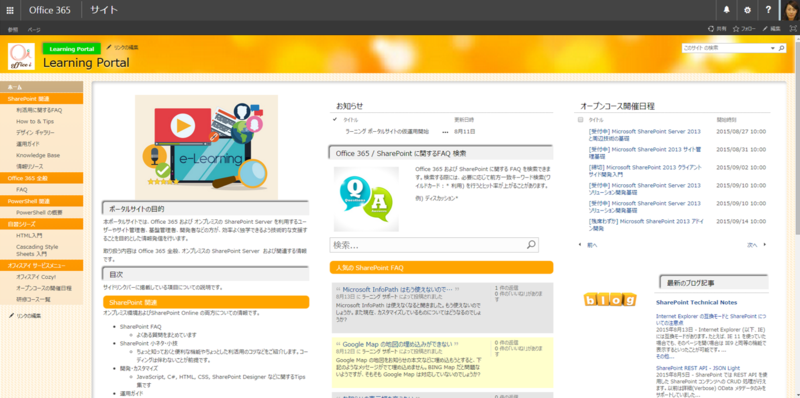This screenshot has width=800, height=398.
Task: Select the green Learning Portal navigation tab
Action: pyautogui.click(x=71, y=49)
